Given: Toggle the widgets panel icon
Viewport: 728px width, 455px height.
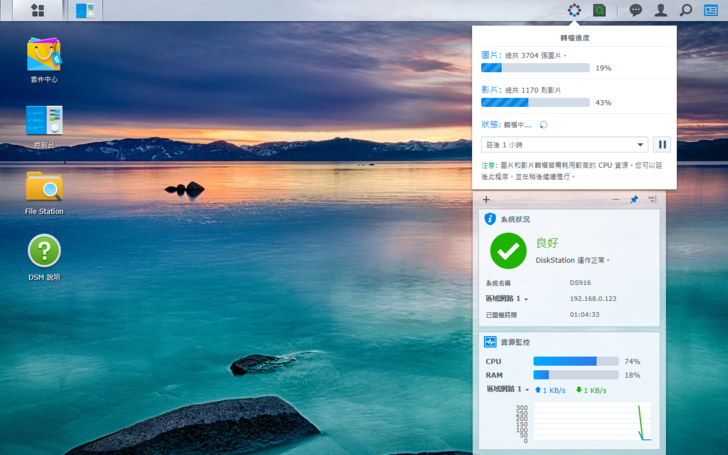Looking at the screenshot, I should (x=711, y=10).
